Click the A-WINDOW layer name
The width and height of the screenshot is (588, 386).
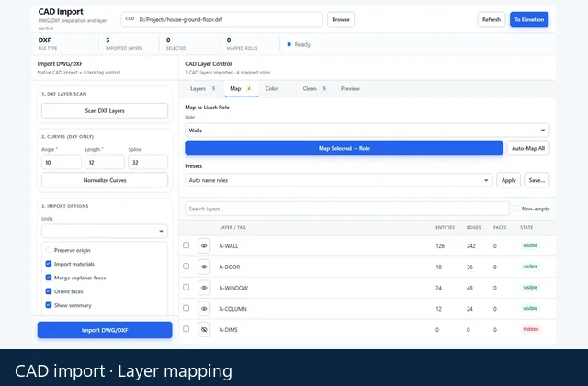pyautogui.click(x=233, y=288)
